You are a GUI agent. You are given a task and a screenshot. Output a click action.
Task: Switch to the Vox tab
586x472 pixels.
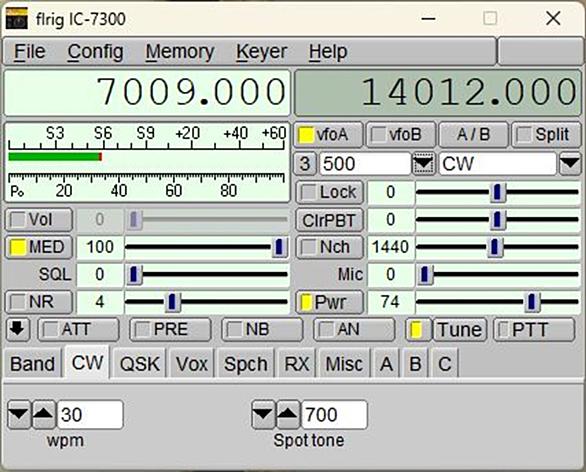coord(192,364)
